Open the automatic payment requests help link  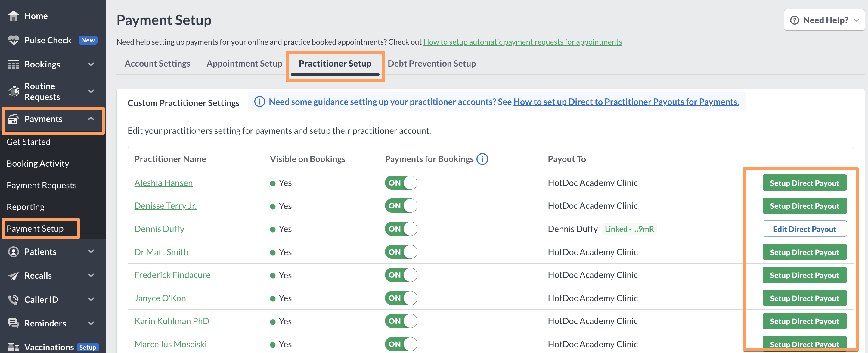coord(522,42)
